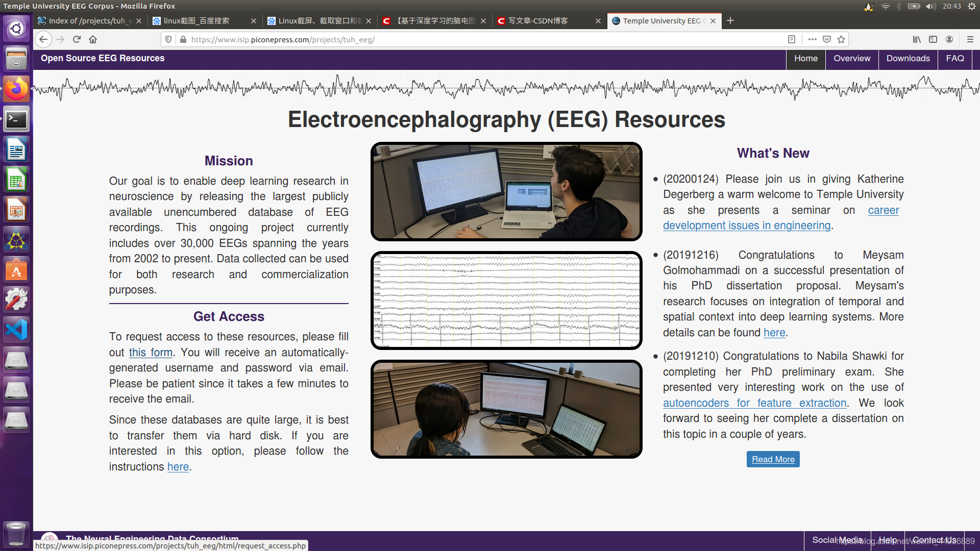The image size is (980, 551).
Task: Follow the 'this form' access request link
Action: (x=151, y=353)
